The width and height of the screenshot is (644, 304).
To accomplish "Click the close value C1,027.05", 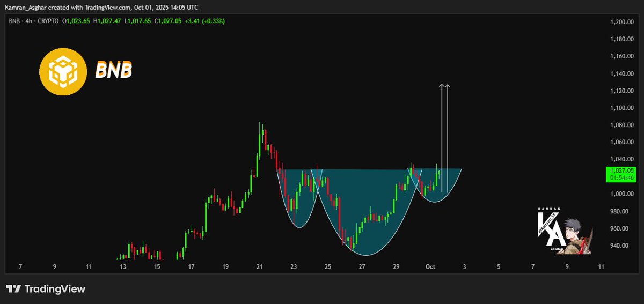I will 169,21.
